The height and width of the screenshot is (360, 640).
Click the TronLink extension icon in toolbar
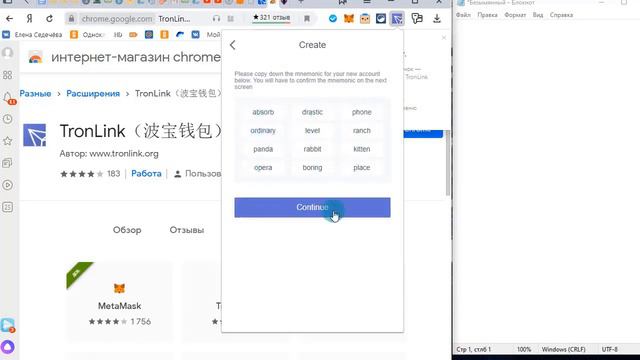397,18
